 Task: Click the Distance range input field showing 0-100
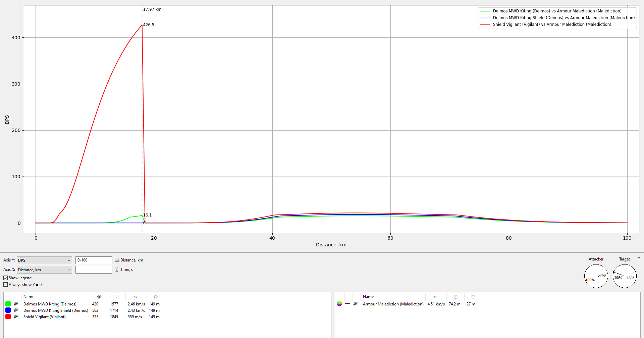(94, 260)
